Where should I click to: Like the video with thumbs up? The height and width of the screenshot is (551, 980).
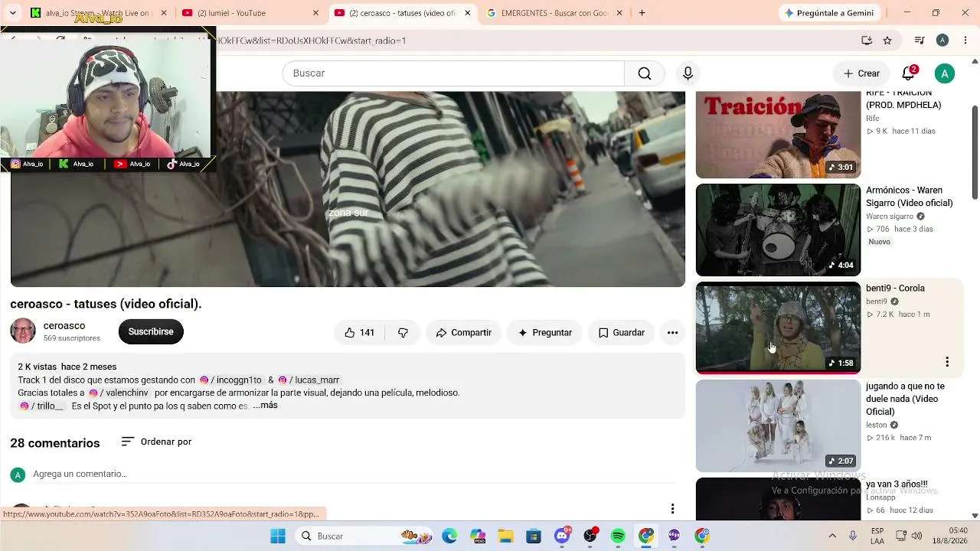pos(359,333)
